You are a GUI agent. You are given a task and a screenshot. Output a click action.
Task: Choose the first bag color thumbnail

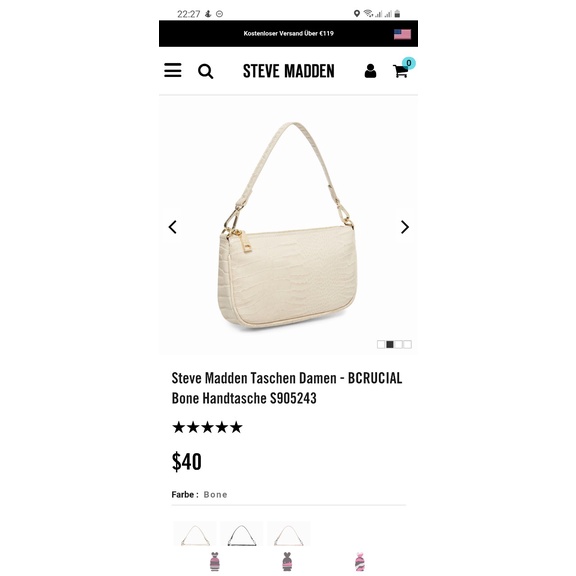195,533
